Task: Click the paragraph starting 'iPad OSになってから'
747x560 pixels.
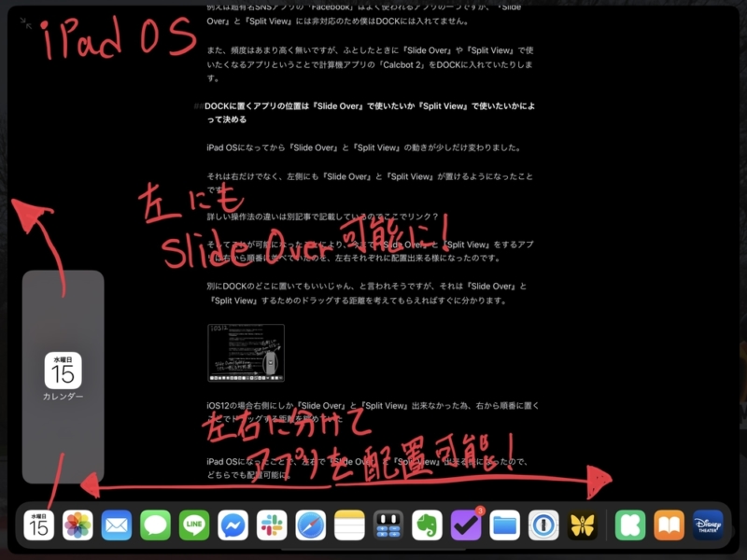Action: point(364,147)
